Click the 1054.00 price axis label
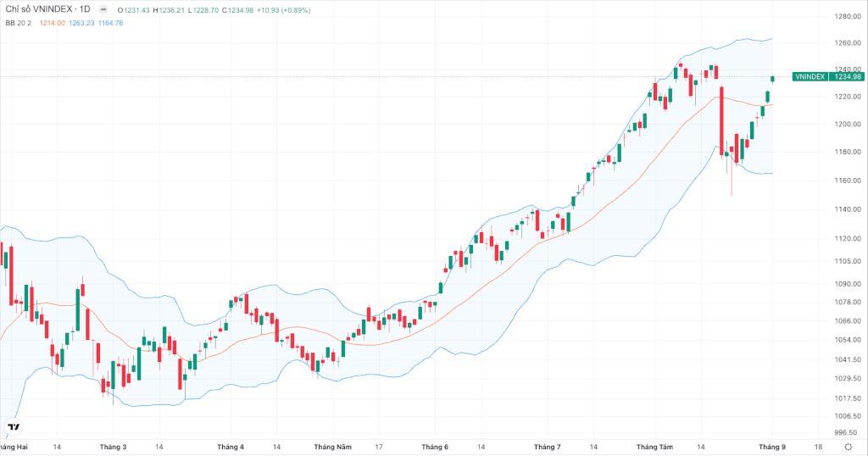This screenshot has width=868, height=456. [848, 340]
